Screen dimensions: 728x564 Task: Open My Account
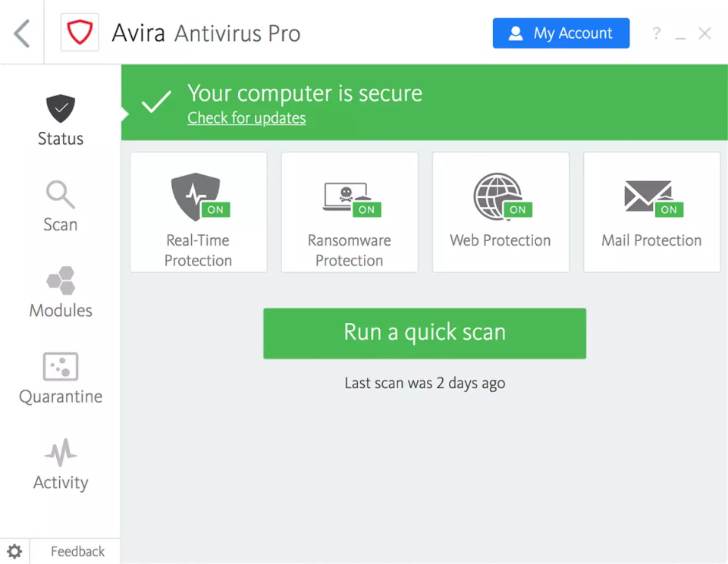tap(560, 33)
